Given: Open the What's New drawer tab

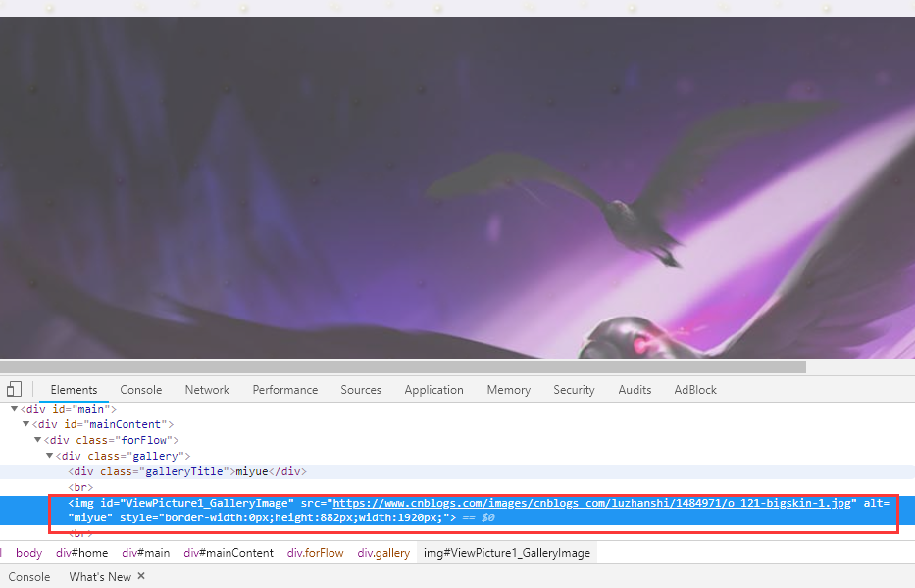Looking at the screenshot, I should click(x=100, y=577).
